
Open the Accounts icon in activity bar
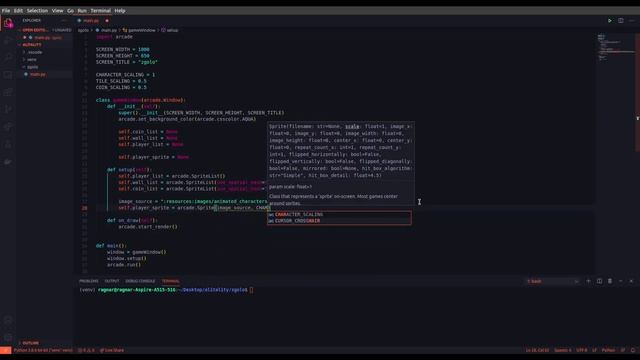8,320
